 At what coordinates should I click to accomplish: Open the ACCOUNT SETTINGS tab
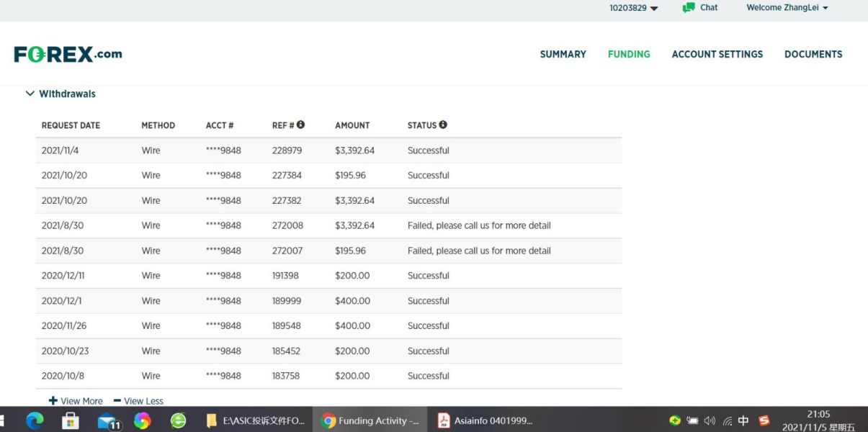click(717, 54)
